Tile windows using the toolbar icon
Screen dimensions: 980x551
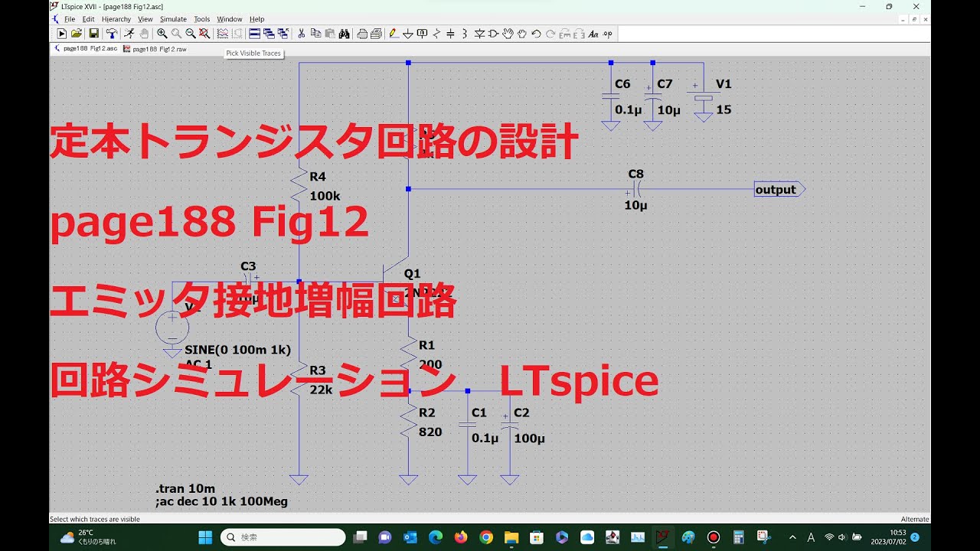(255, 34)
